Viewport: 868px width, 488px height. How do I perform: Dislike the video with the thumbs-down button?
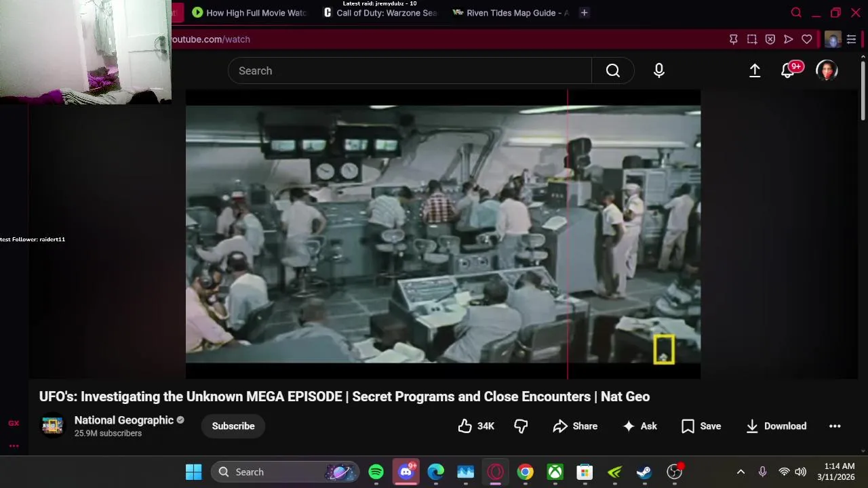point(521,426)
